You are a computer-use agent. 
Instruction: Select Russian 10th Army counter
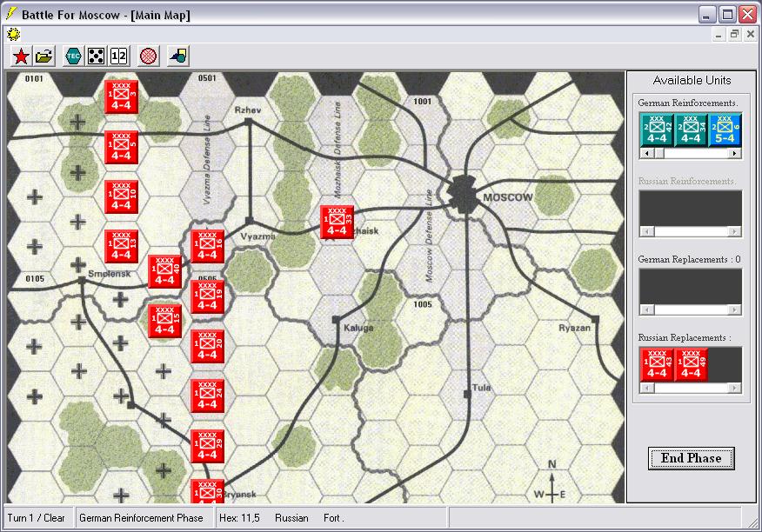click(122, 196)
